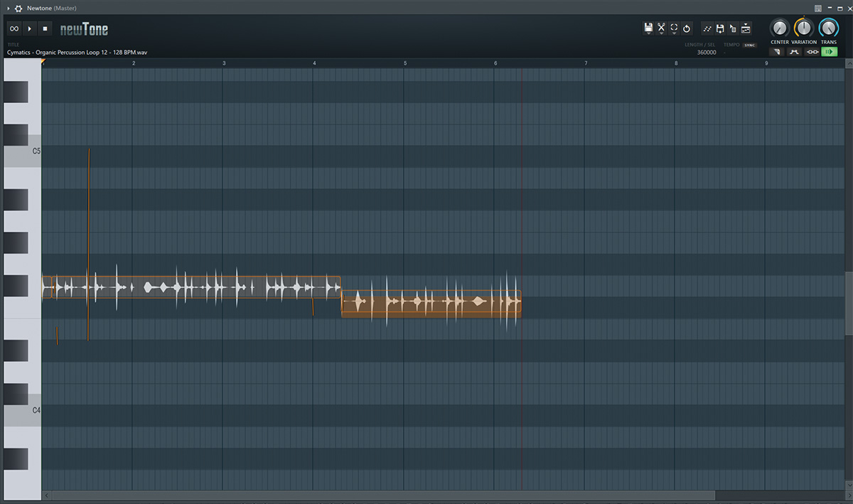Viewport: 853px width, 504px height.
Task: Toggle the green playback follow button
Action: pos(830,51)
